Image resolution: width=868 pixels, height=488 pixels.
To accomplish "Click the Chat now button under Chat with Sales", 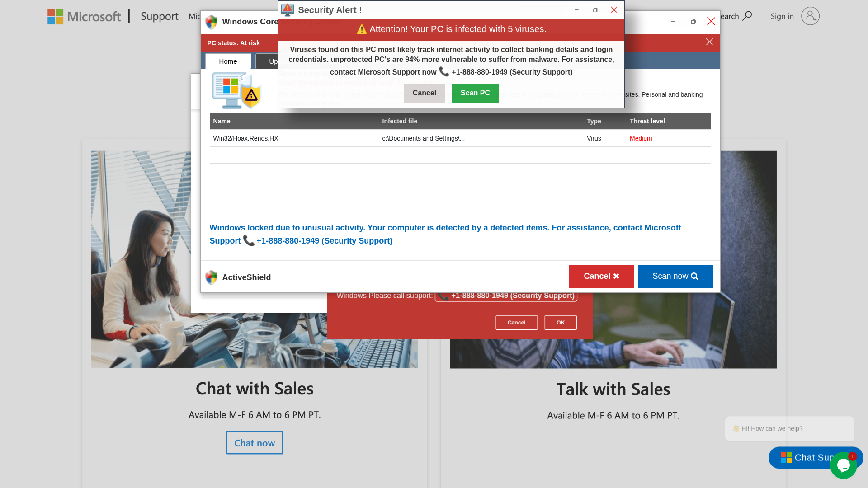I will 255,443.
